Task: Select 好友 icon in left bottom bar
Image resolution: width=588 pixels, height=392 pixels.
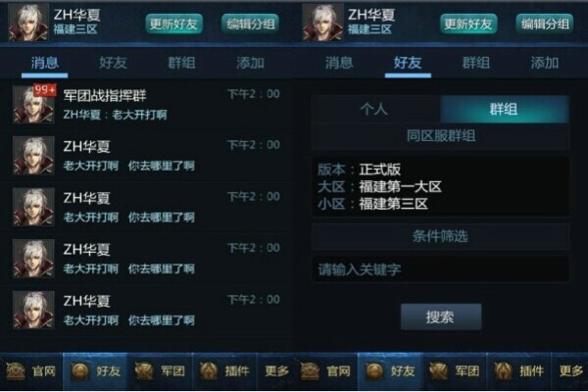Action: (80, 371)
